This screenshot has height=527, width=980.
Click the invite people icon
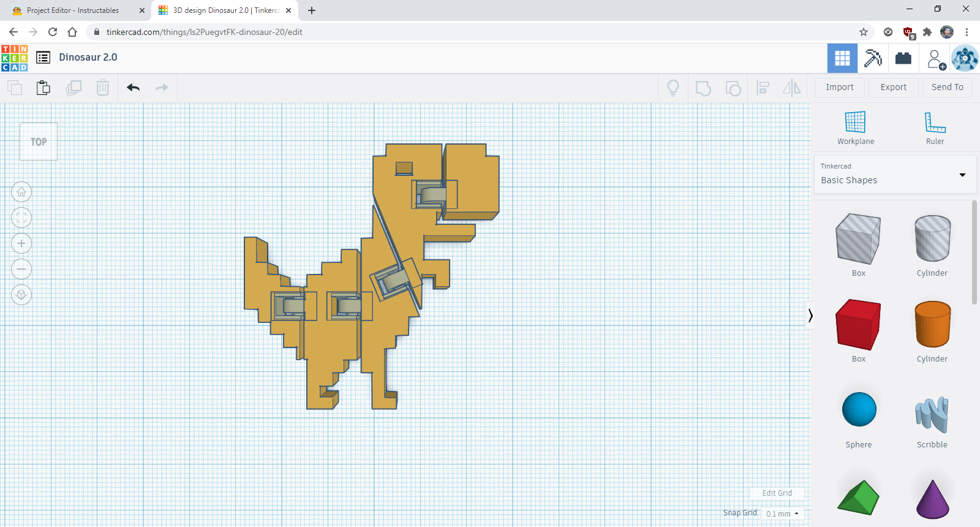tap(936, 59)
